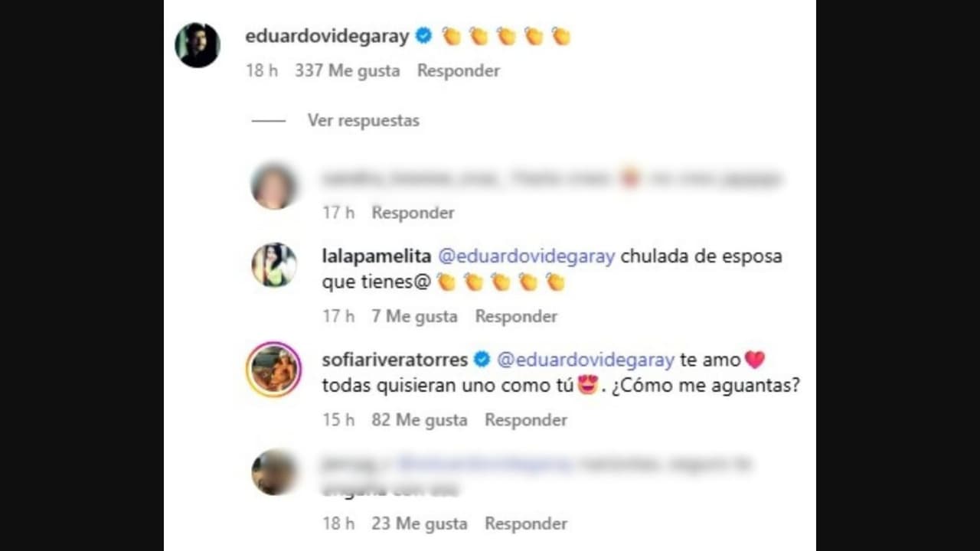Screen dimensions: 980x551
Task: Reply to the blurred 17 h comment
Action: pos(413,213)
